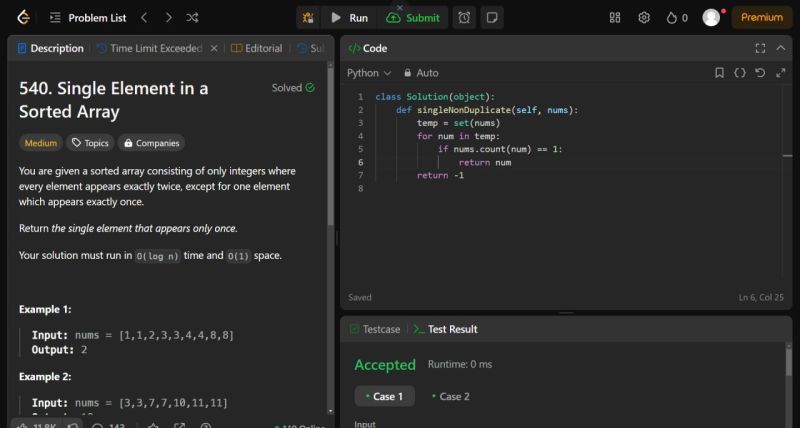The height and width of the screenshot is (428, 800).
Task: Open the timer alarm clock icon
Action: click(x=464, y=18)
